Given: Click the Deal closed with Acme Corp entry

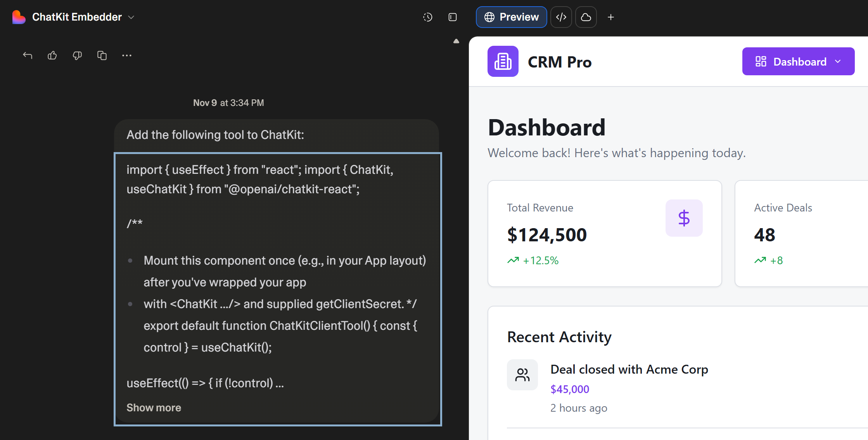Looking at the screenshot, I should pos(629,369).
